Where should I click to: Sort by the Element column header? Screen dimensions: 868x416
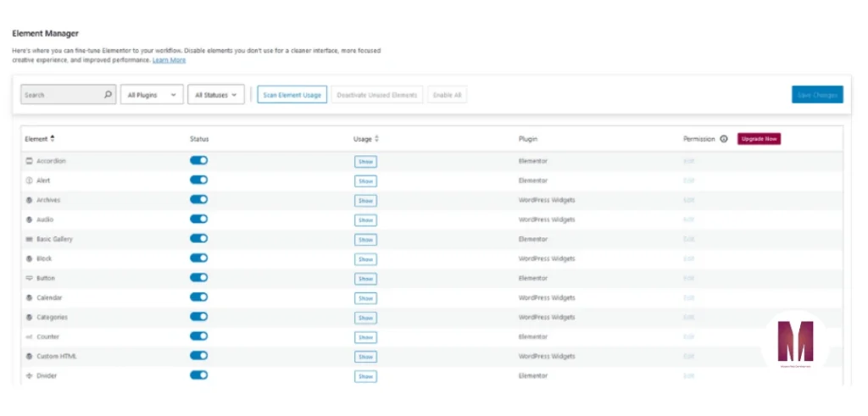click(40, 139)
